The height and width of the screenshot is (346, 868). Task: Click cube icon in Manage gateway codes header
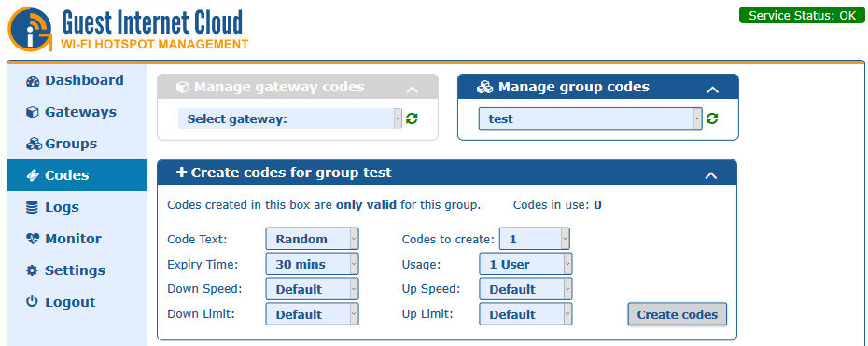click(x=182, y=88)
